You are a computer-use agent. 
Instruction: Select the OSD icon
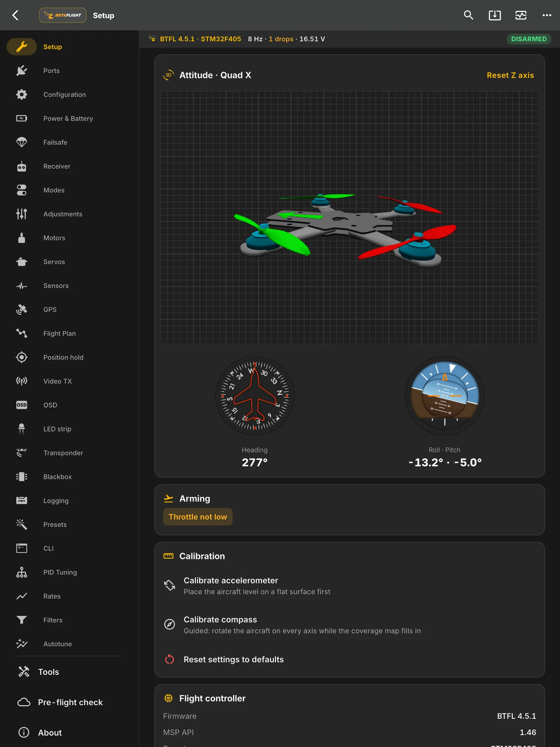coord(22,405)
